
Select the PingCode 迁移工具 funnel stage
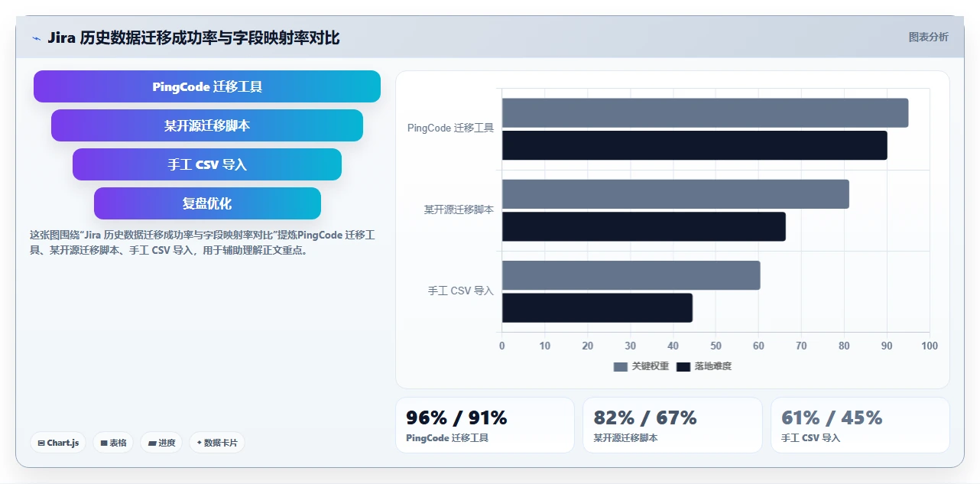[x=207, y=86]
